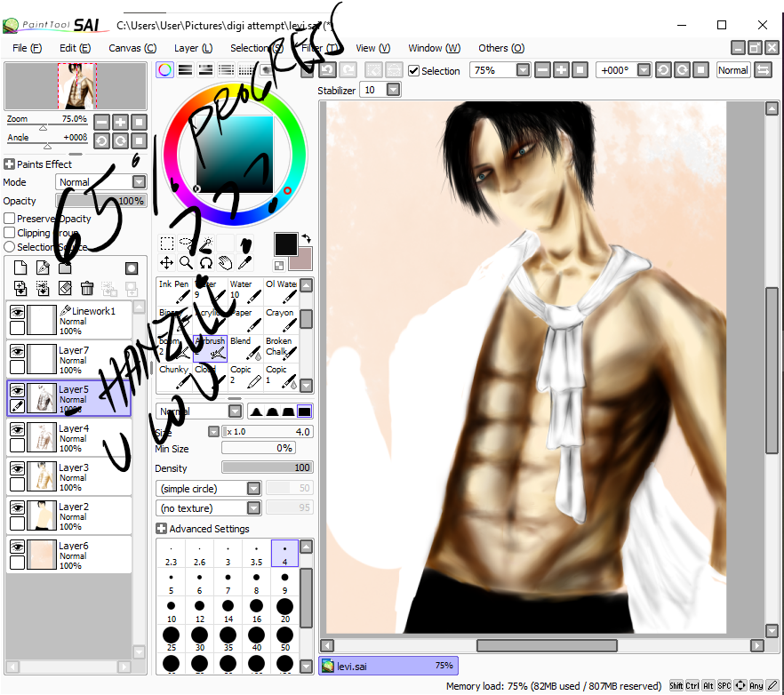
Task: Select the flat brush edge shape
Action: pyautogui.click(x=305, y=411)
